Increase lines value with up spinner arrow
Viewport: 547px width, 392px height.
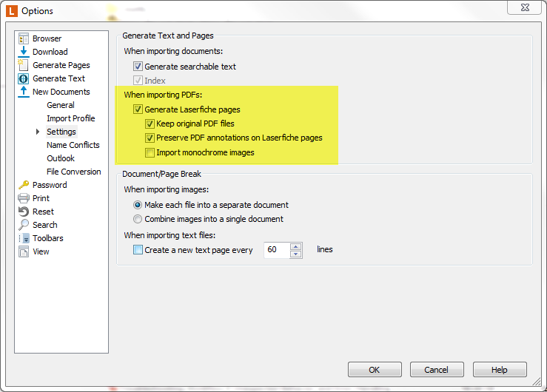296,247
